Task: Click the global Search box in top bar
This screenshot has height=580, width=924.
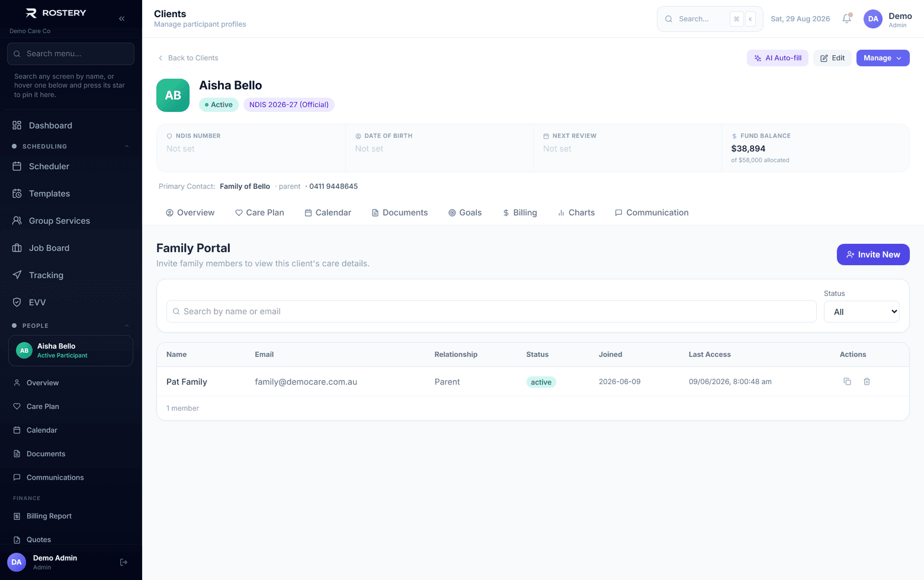Action: (x=710, y=19)
